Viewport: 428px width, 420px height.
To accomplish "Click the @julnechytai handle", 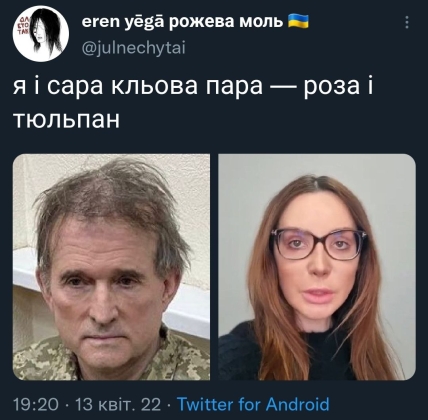I will (133, 48).
